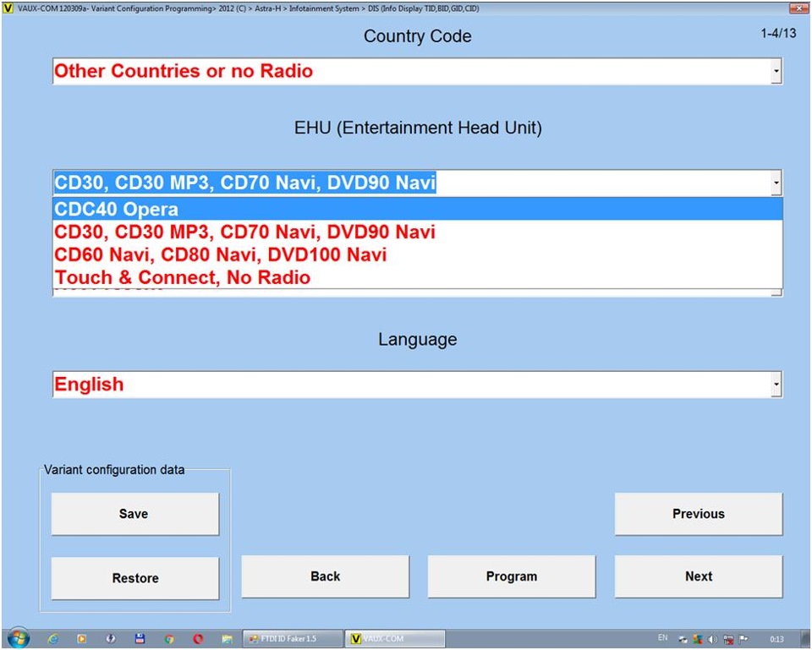
Task: Open the Country Code dropdown arrow
Action: 776,71
